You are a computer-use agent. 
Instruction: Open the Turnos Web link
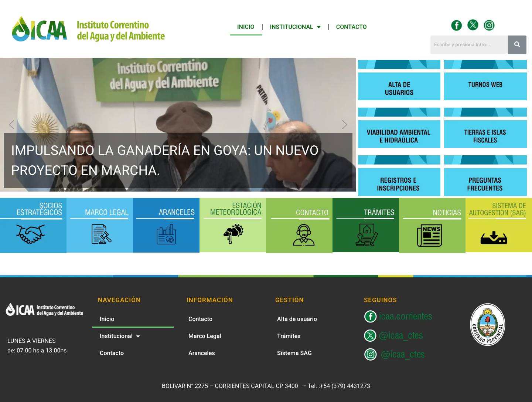point(485,85)
